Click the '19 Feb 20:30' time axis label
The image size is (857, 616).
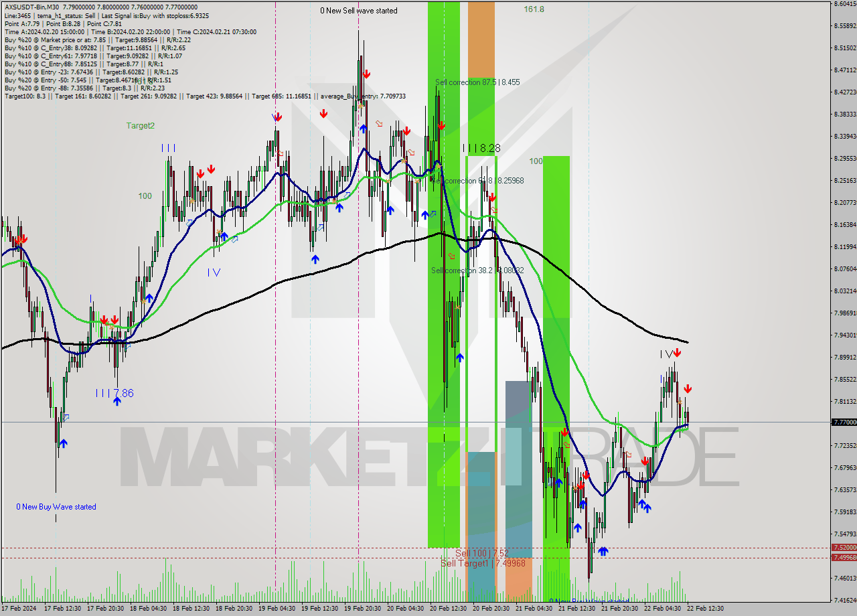coord(364,608)
